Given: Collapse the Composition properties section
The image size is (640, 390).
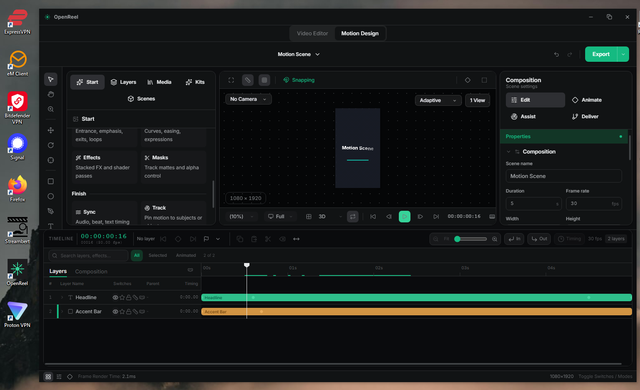Looking at the screenshot, I should click(x=509, y=152).
